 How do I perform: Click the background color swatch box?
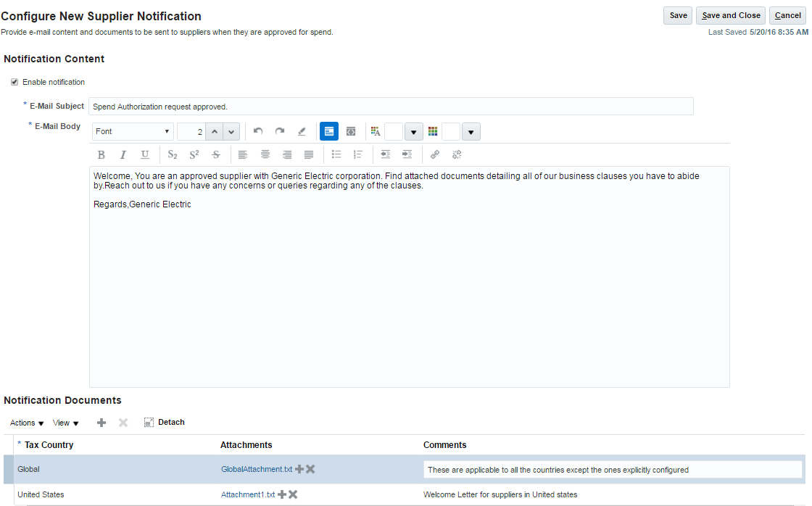tap(450, 131)
